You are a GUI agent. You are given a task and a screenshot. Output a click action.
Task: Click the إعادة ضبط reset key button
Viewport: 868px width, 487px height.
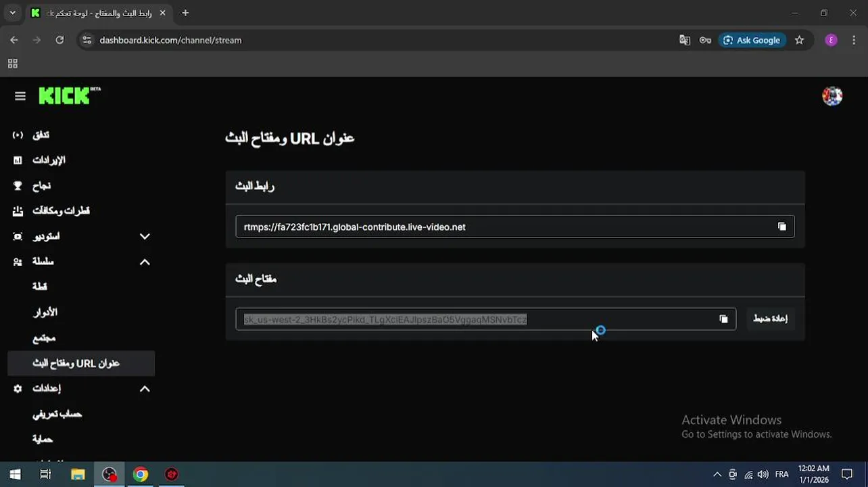(770, 319)
